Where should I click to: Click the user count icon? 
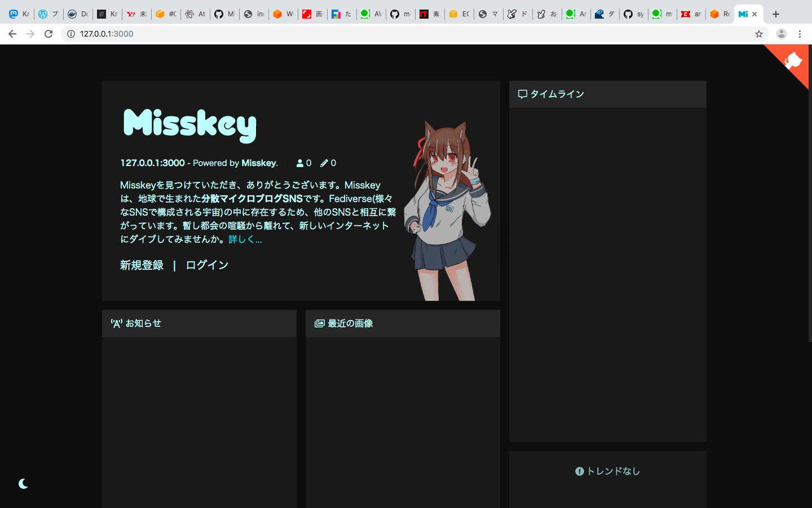point(300,163)
